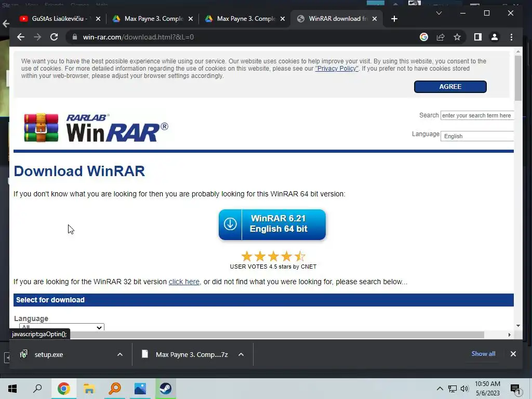Go back using Chrome back arrow
Viewport: 532px width, 399px height.
21,37
